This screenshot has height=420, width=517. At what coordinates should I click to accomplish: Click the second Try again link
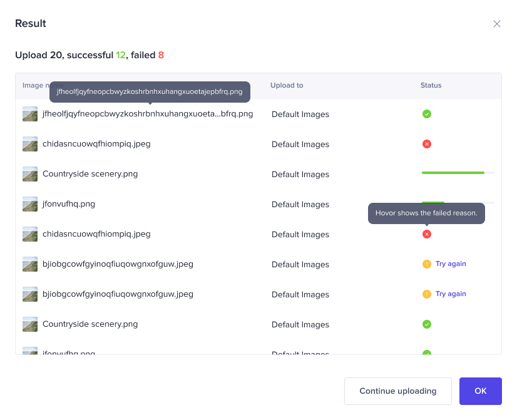(x=451, y=294)
